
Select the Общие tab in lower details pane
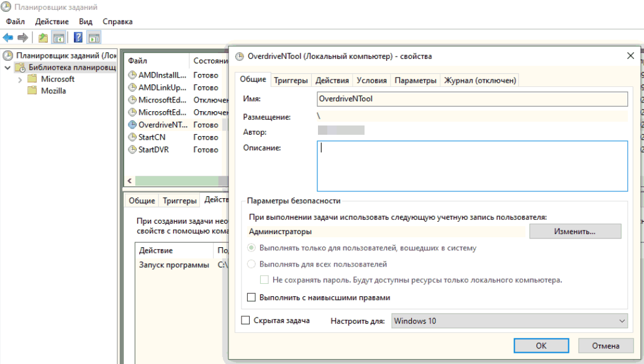tap(142, 201)
